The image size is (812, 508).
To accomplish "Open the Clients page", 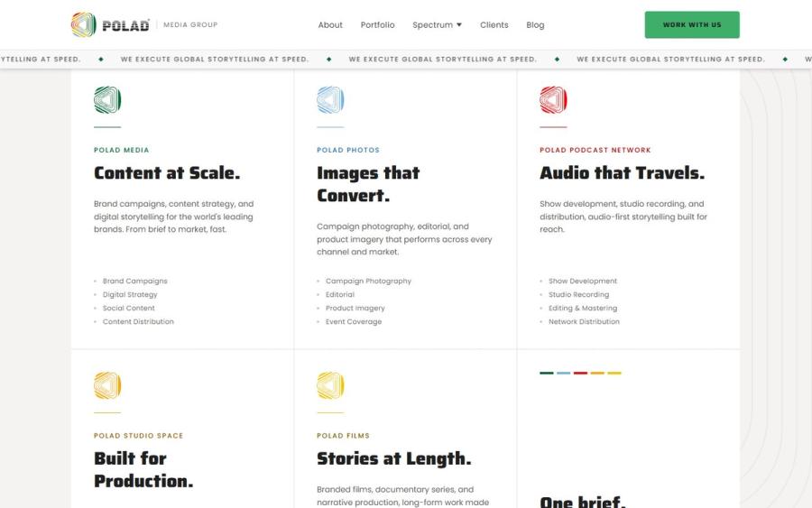I will click(x=494, y=25).
